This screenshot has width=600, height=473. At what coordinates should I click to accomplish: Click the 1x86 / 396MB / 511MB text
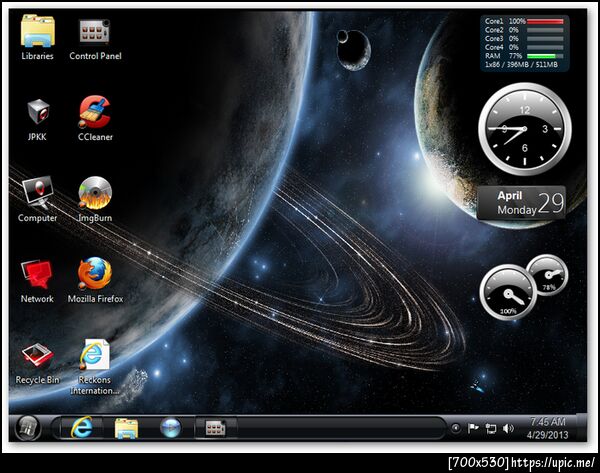coord(521,65)
